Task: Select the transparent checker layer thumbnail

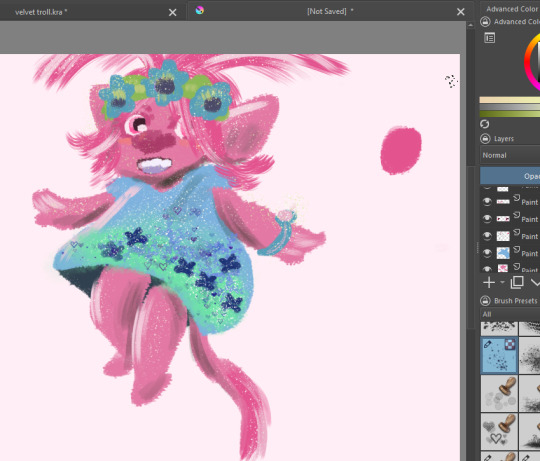Action: point(503,236)
